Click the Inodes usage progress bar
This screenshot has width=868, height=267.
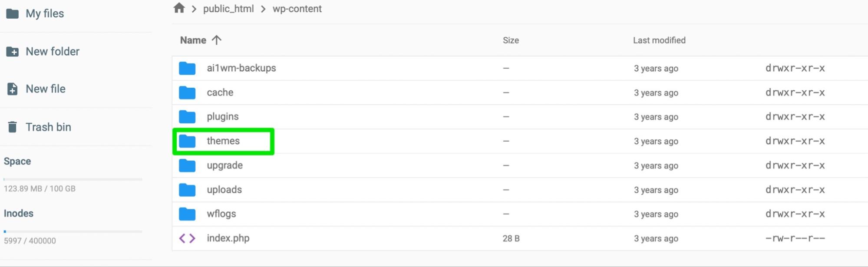click(73, 231)
